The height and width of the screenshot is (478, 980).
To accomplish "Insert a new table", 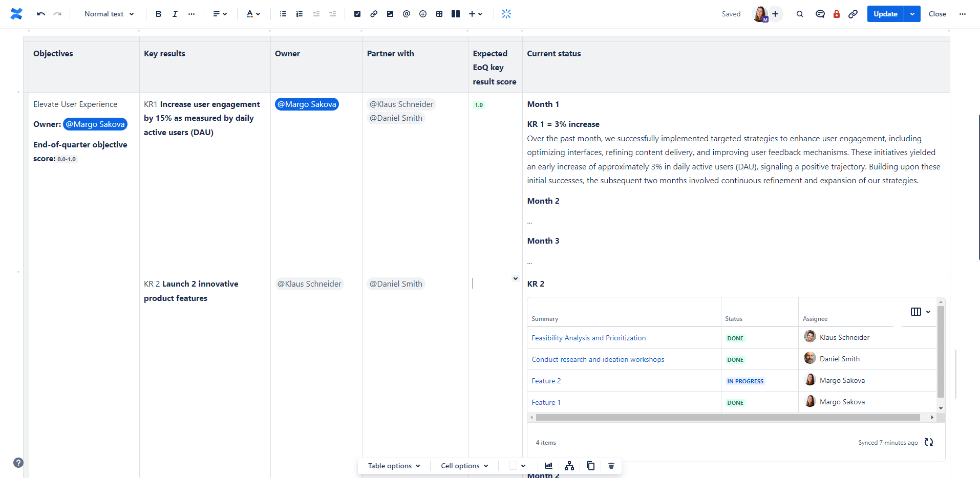I will point(439,14).
